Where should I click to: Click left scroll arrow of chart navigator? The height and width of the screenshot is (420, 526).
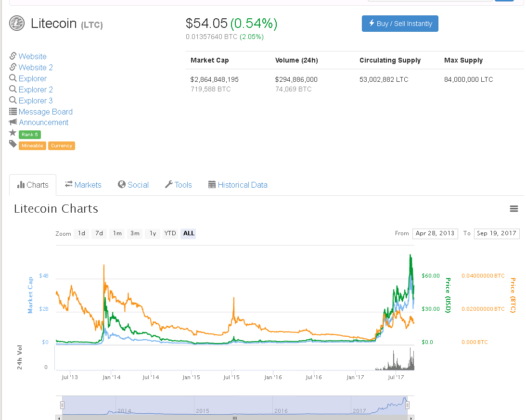[x=59, y=418]
